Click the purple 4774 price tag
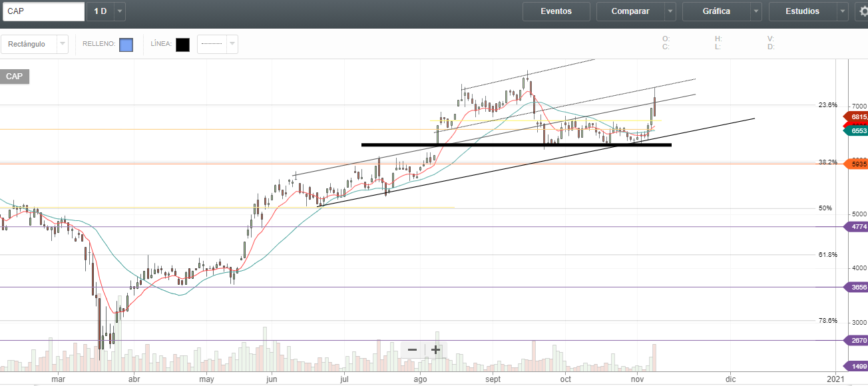This screenshot has width=868, height=386. pos(856,227)
